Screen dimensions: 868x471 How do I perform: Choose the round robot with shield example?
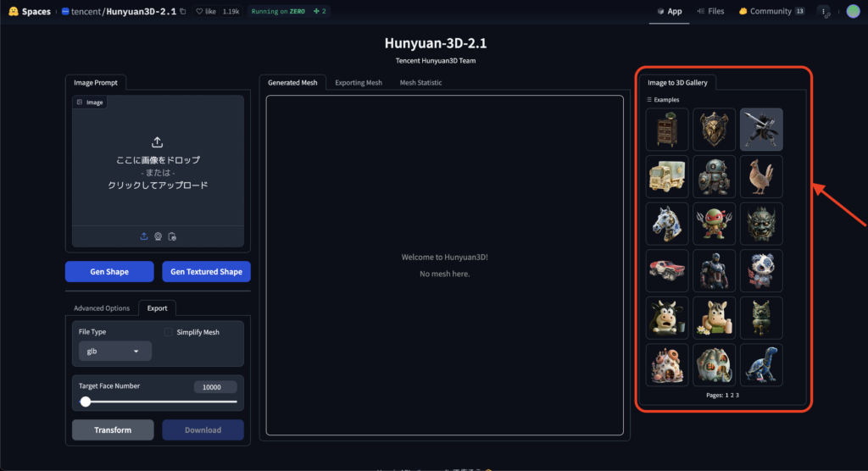(x=714, y=176)
